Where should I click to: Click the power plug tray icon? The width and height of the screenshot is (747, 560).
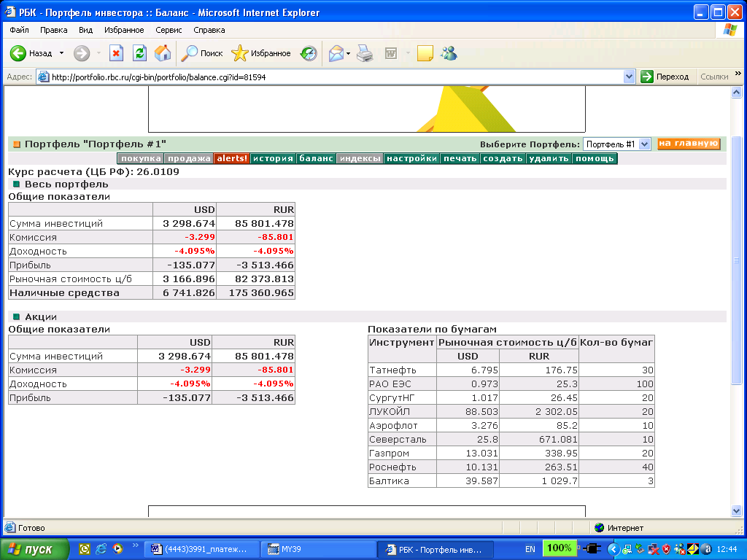pyautogui.click(x=592, y=549)
